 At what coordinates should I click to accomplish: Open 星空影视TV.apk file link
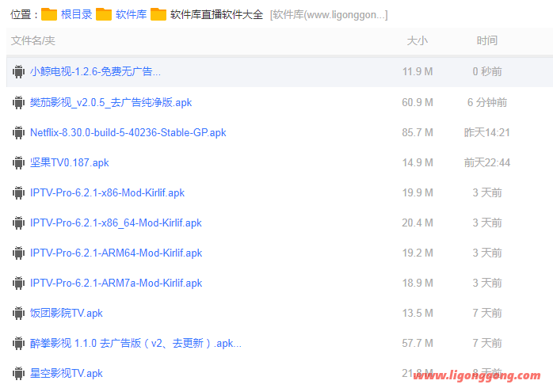(x=67, y=373)
